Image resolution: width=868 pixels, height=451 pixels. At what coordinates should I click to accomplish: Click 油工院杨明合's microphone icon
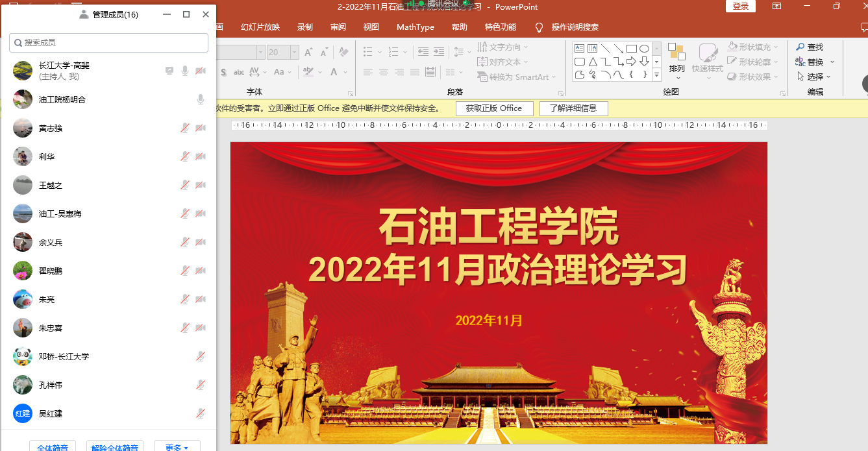[x=201, y=99]
